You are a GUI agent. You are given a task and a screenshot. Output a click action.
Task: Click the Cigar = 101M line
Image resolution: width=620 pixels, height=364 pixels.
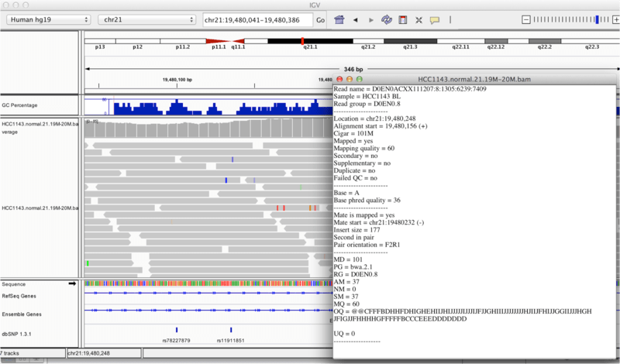tap(353, 133)
